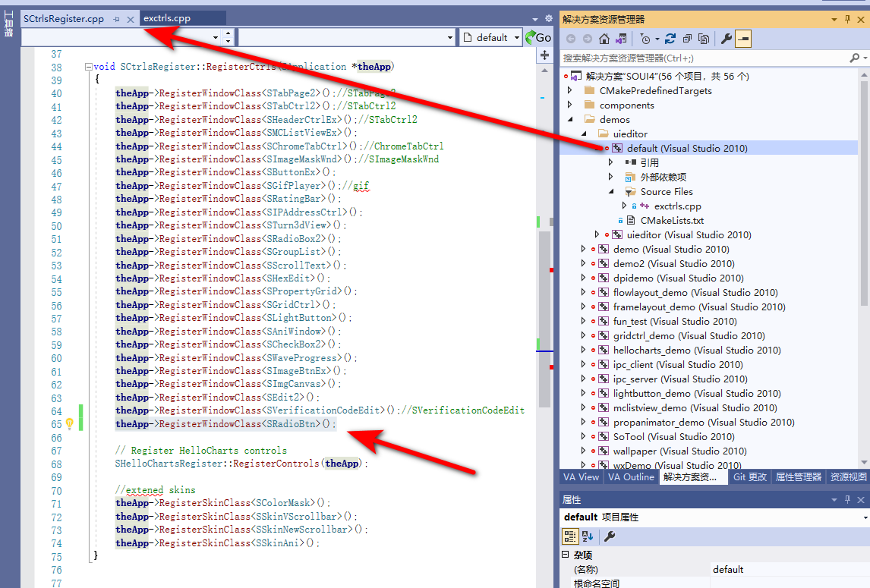Sort properties alphabetically with A-Z icon
The image size is (870, 588).
588,536
